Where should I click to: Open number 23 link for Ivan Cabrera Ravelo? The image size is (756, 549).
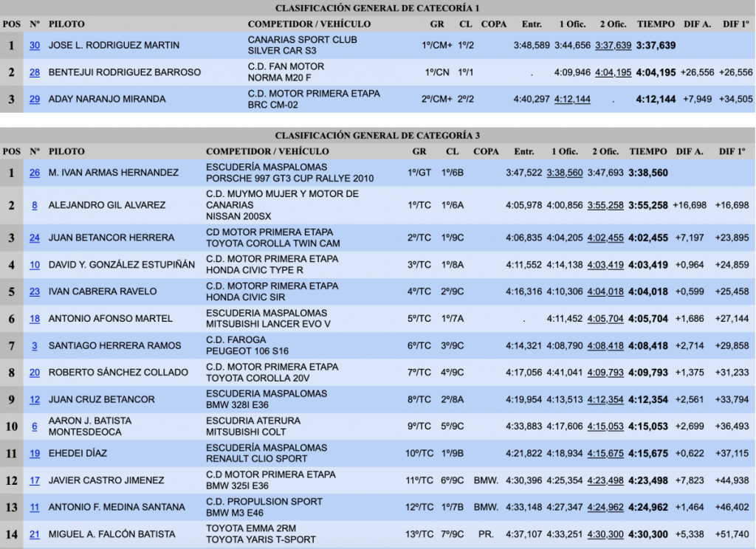[35, 291]
